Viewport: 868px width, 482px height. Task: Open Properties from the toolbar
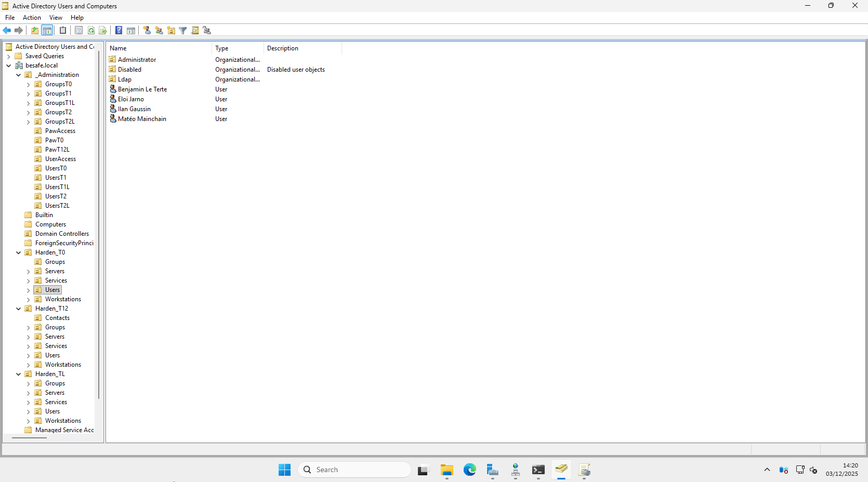[x=78, y=31]
